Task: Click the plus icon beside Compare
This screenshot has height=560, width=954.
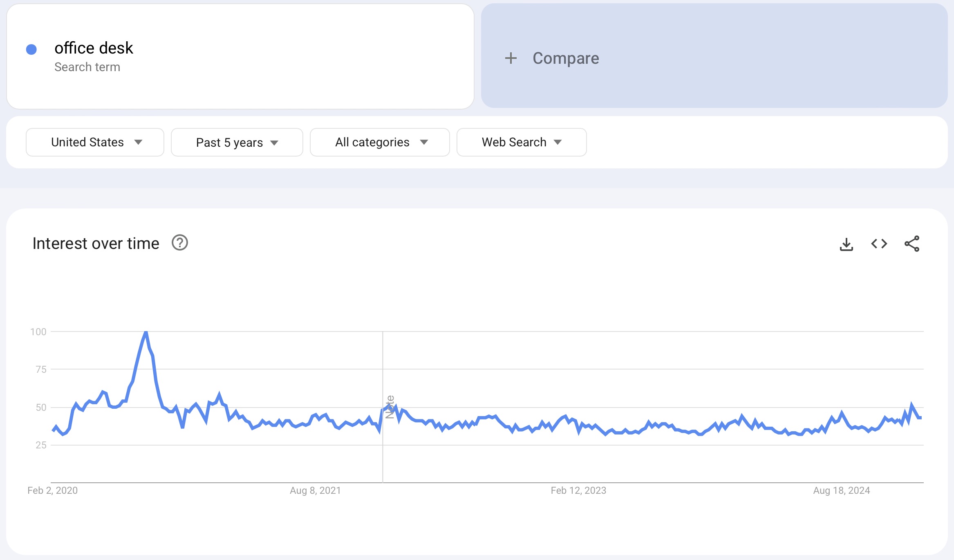Action: 511,58
